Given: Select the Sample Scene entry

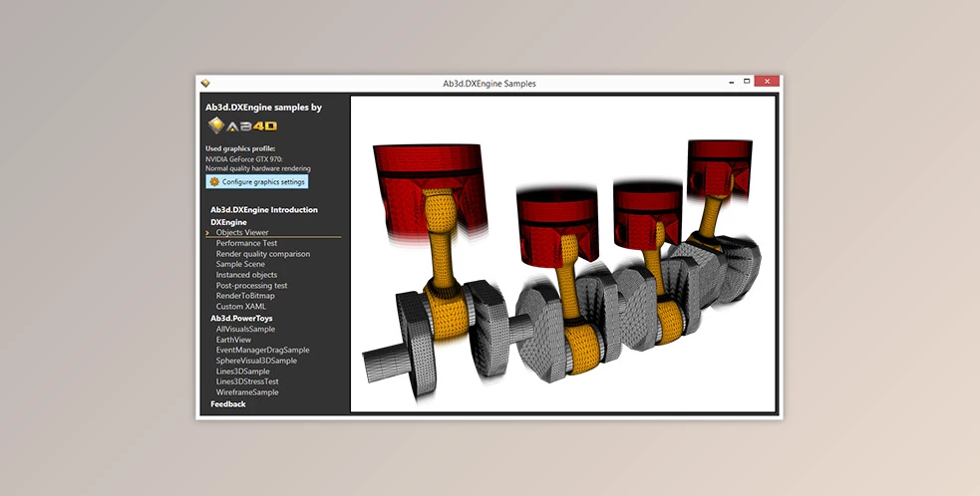Looking at the screenshot, I should click(240, 264).
